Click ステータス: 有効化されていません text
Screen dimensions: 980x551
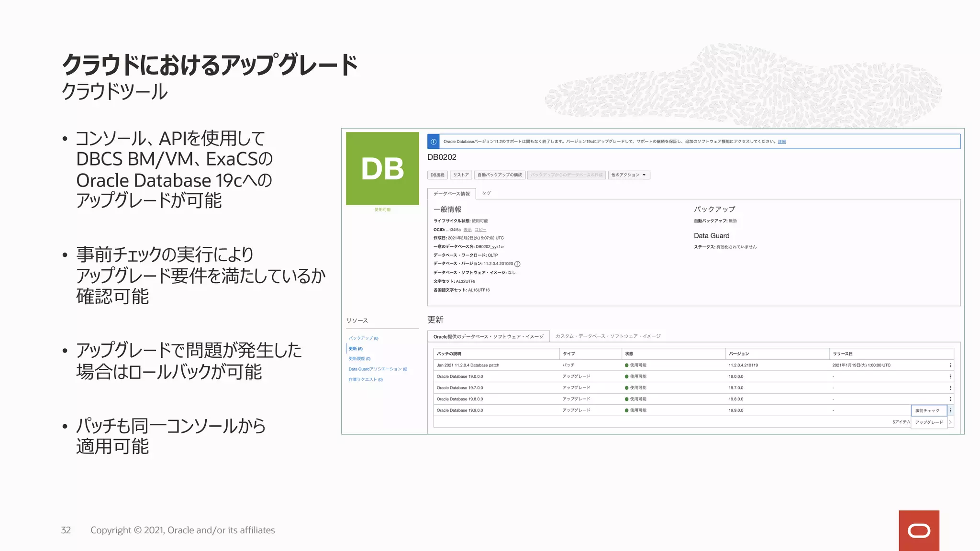tap(725, 247)
